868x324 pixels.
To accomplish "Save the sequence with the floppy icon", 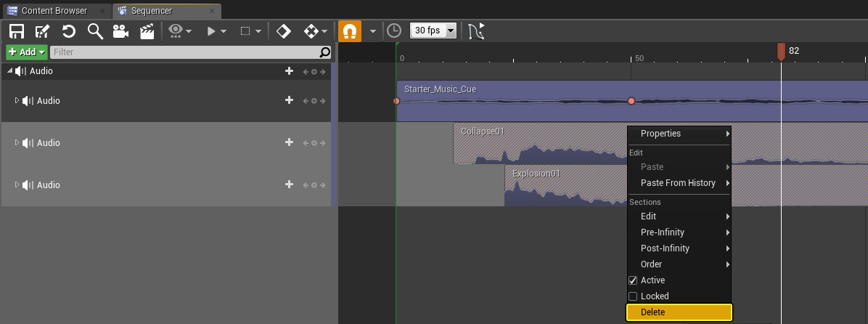I will click(x=17, y=31).
